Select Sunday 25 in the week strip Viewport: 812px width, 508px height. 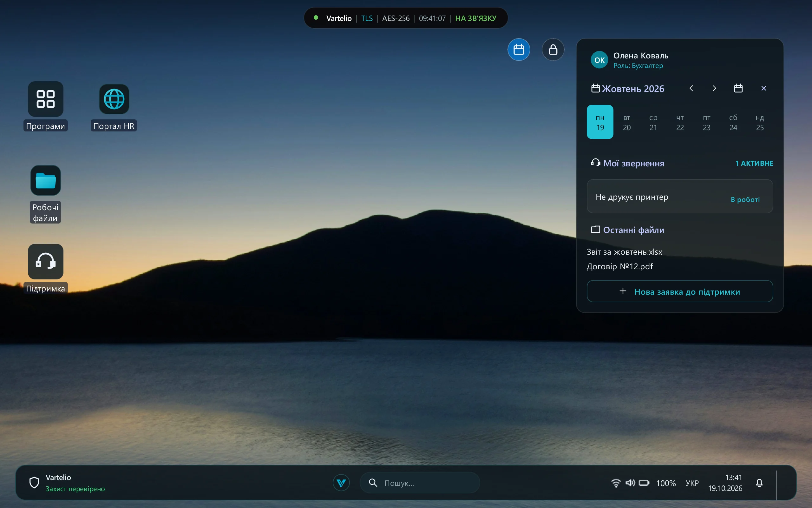[x=760, y=122]
